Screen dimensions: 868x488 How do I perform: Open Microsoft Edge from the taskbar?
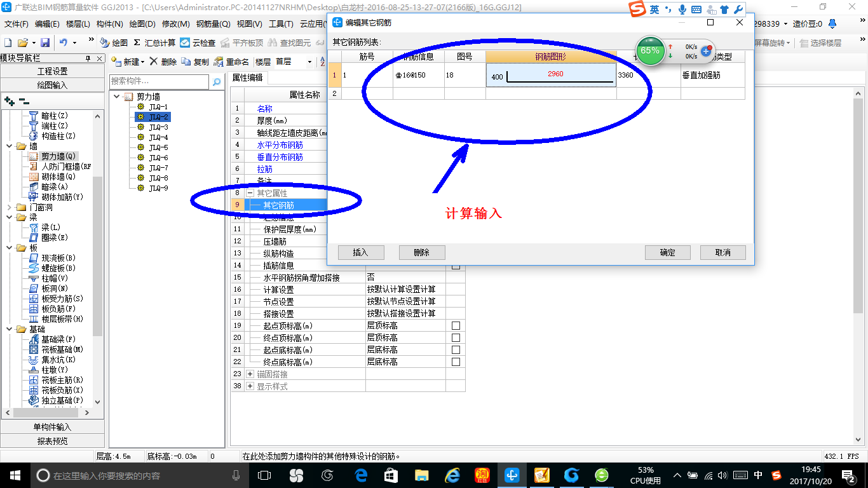pyautogui.click(x=361, y=475)
